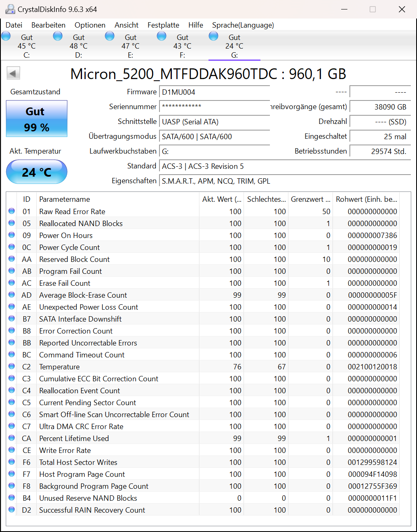Click status orb for Error Correction Count
This screenshot has width=417, height=532.
click(12, 331)
